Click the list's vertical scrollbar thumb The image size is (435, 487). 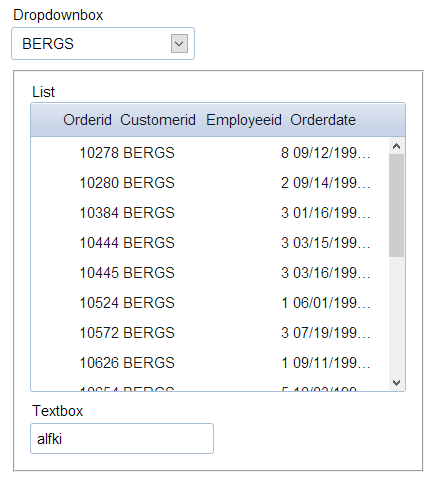tap(396, 205)
